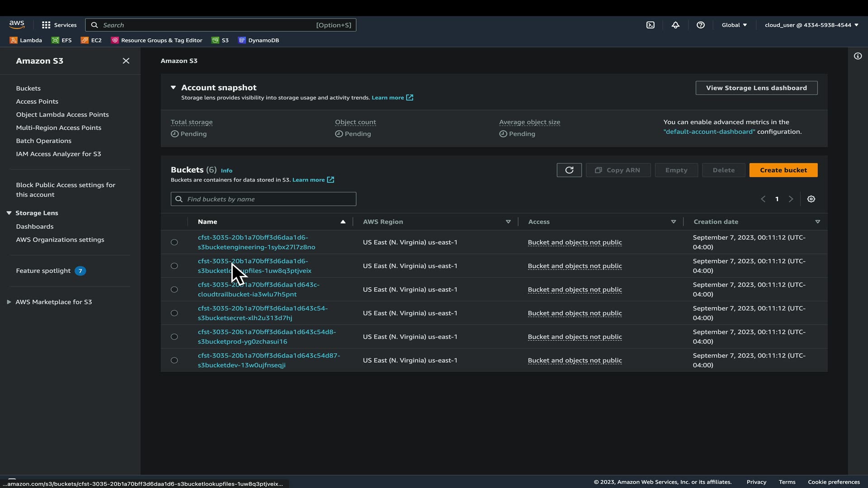Open the Services grid menu icon
This screenshot has height=488, width=868.
46,25
